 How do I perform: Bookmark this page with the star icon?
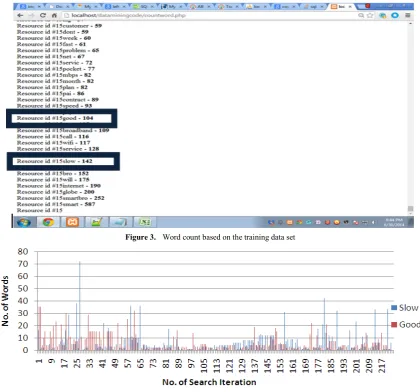point(370,15)
